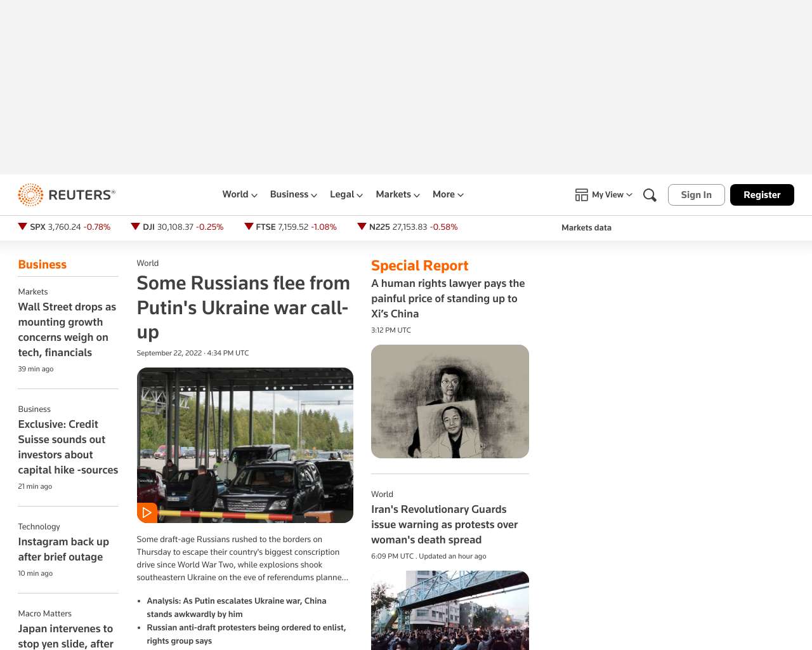Expand the Legal menu
Screen dimensions: 812x650
click(x=346, y=194)
